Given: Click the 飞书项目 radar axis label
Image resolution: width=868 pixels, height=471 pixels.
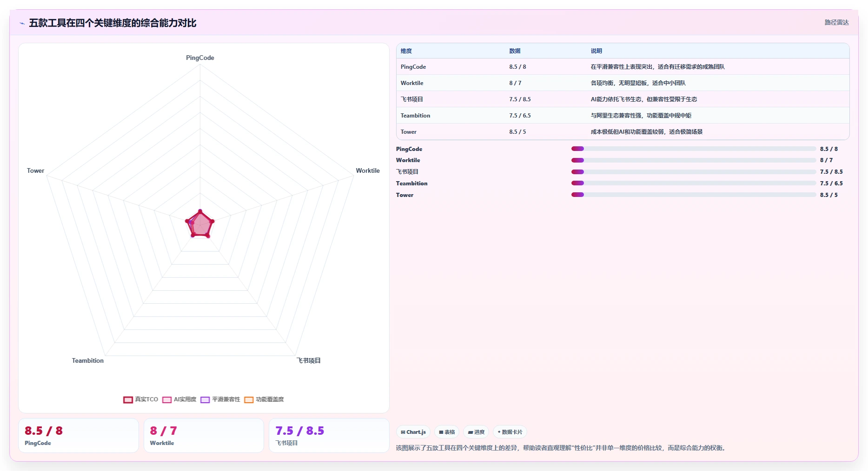Looking at the screenshot, I should (309, 360).
